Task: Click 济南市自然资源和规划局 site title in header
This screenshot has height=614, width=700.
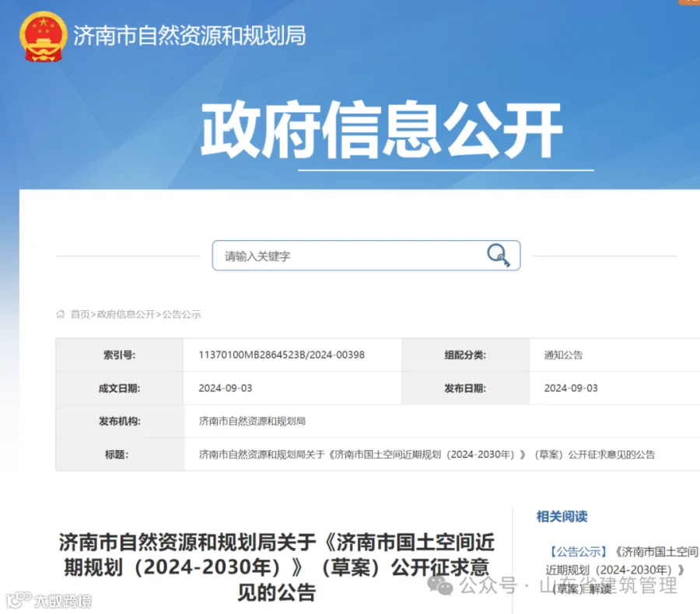Action: pyautogui.click(x=190, y=36)
